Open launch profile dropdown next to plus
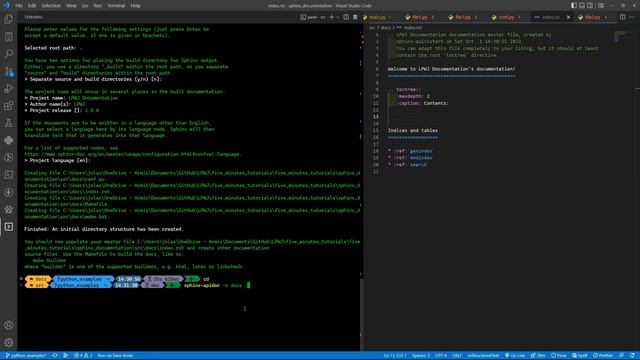 [x=338, y=17]
